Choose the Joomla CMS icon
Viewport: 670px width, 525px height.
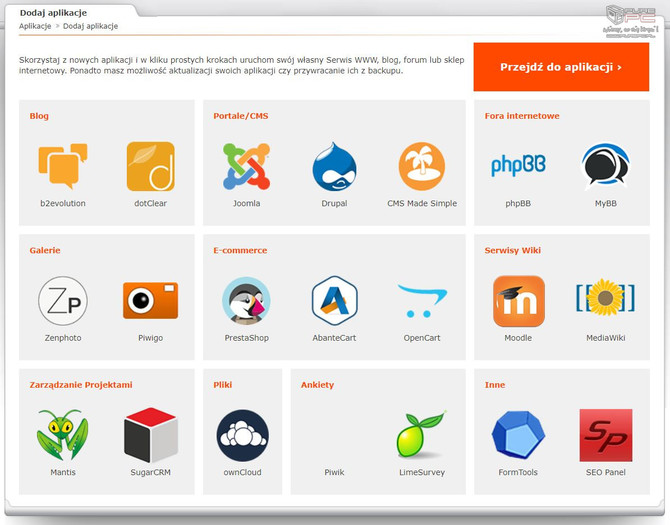tap(247, 166)
